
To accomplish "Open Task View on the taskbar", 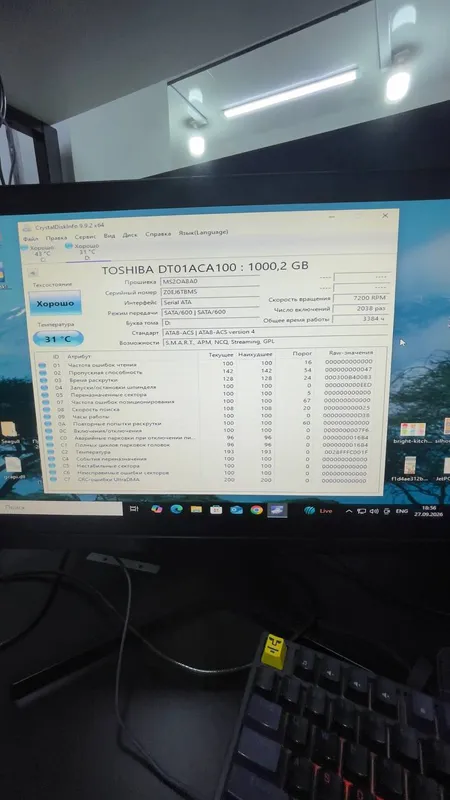I will coord(134,509).
